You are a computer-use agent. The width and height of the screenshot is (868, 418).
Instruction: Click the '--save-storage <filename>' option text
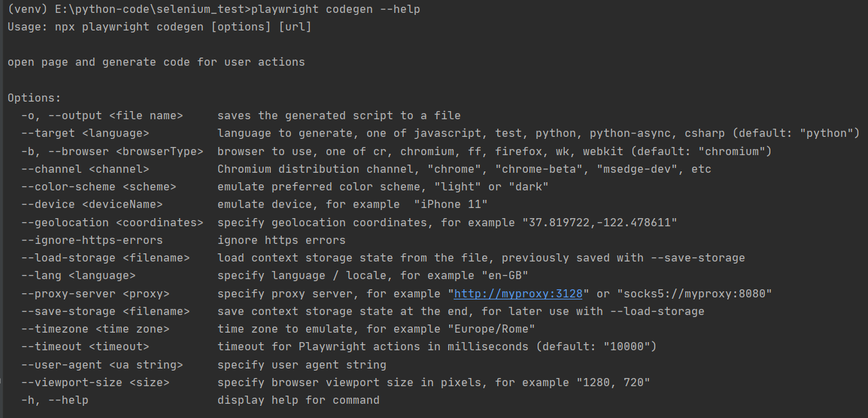(x=105, y=311)
